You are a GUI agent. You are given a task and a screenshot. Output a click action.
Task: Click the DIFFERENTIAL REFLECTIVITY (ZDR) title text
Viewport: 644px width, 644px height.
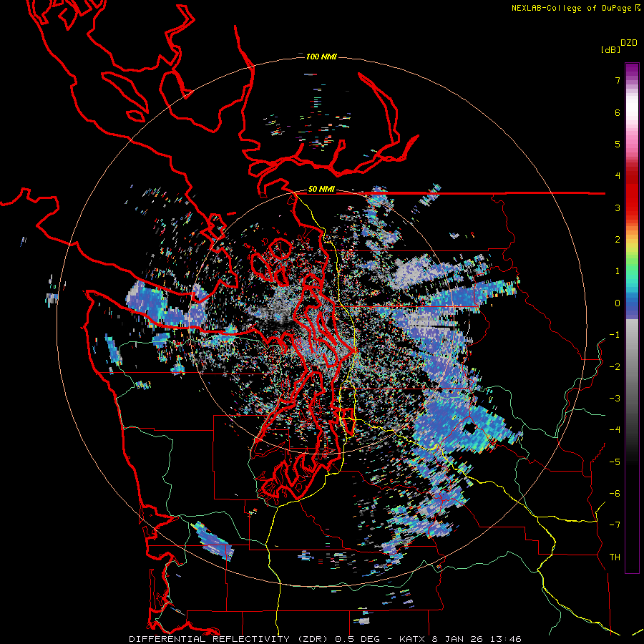228,639
